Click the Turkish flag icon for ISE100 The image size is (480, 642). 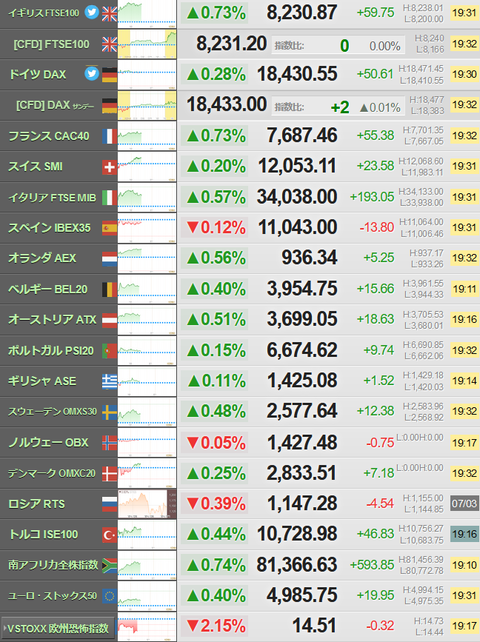tap(109, 535)
